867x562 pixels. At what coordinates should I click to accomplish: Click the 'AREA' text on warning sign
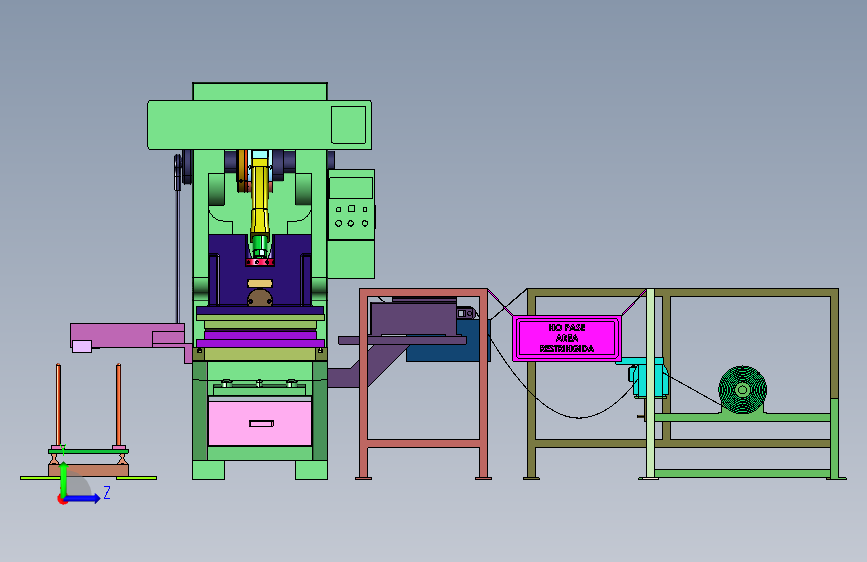pyautogui.click(x=567, y=338)
